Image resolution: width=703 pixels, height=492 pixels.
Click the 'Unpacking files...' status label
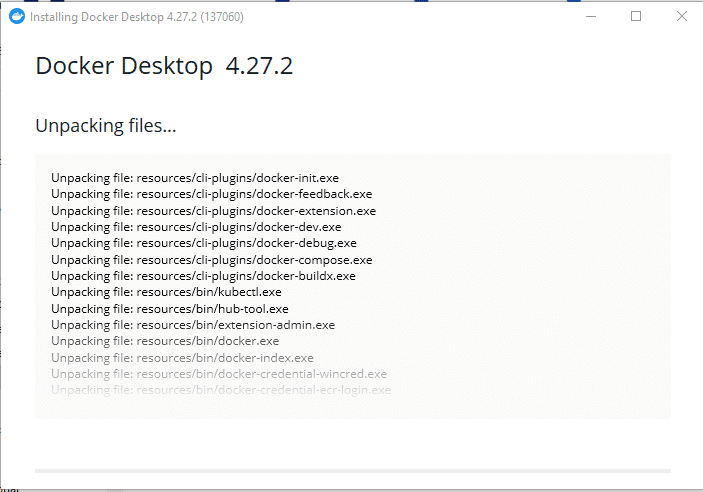[x=106, y=126]
